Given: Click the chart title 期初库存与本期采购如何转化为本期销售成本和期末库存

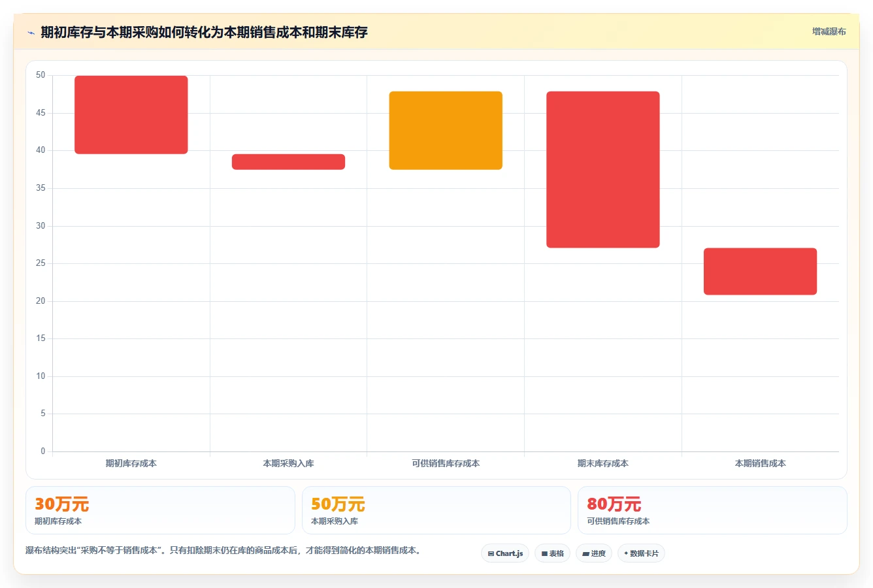Looking at the screenshot, I should coord(204,33).
